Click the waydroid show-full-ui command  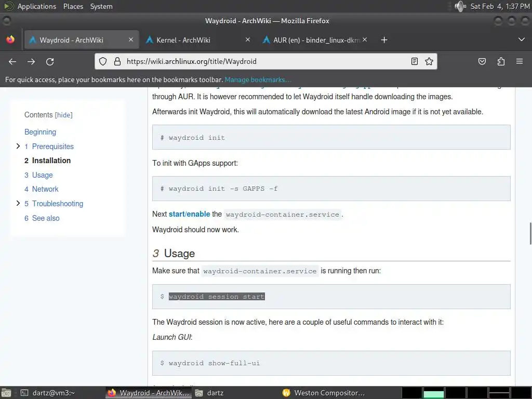[x=214, y=363]
